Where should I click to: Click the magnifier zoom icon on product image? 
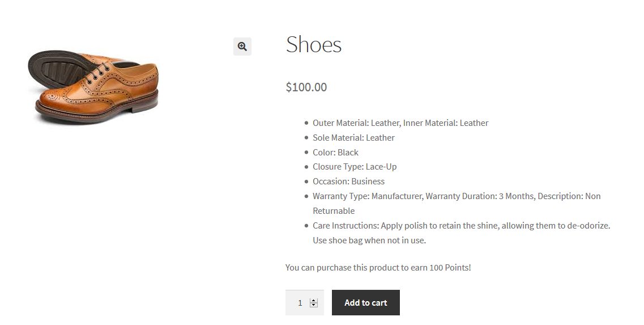coord(242,47)
